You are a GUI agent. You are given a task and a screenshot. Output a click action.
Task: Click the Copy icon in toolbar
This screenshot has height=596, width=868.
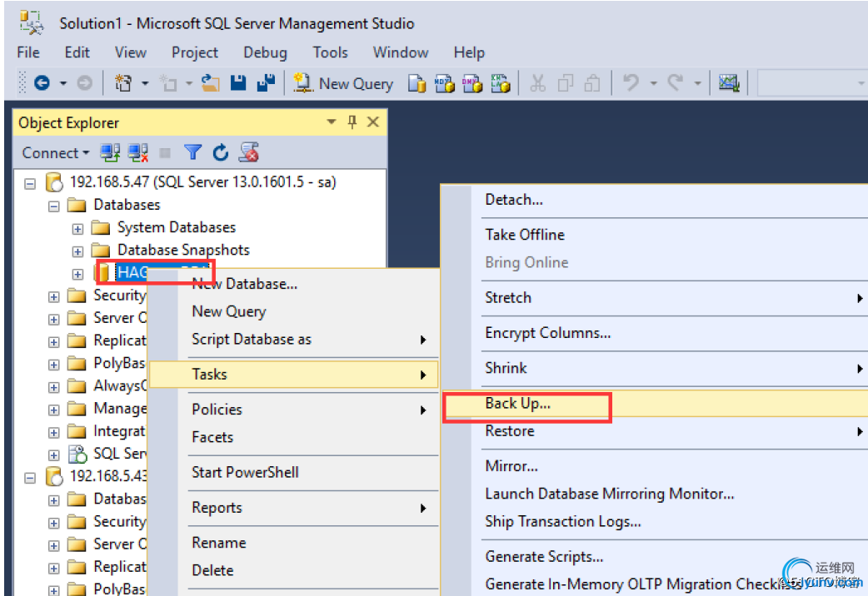(x=565, y=83)
